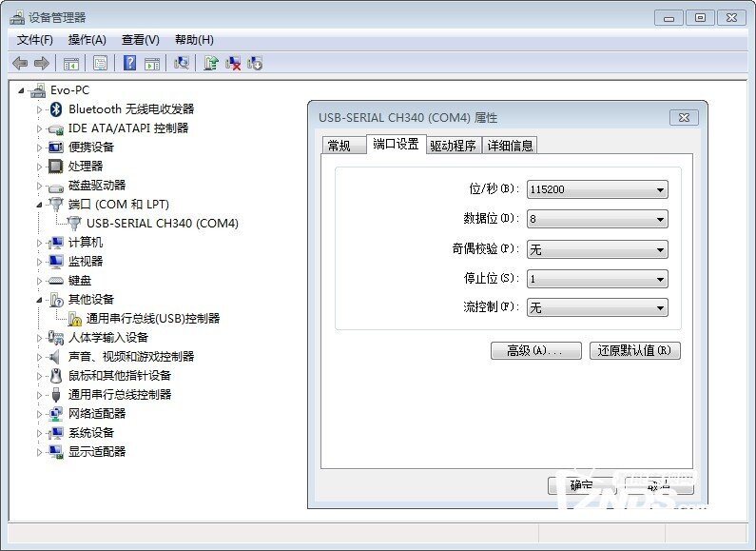Open the 操作(A) menu
Viewport: 756px width, 551px height.
tap(87, 40)
